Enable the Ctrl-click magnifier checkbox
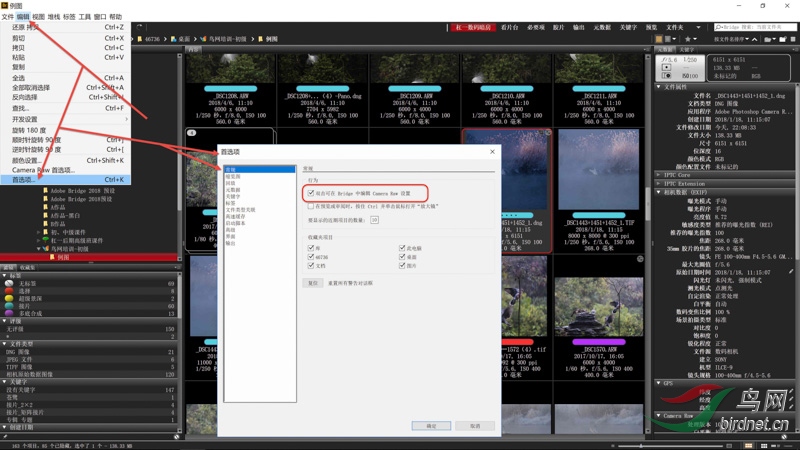 tap(311, 205)
